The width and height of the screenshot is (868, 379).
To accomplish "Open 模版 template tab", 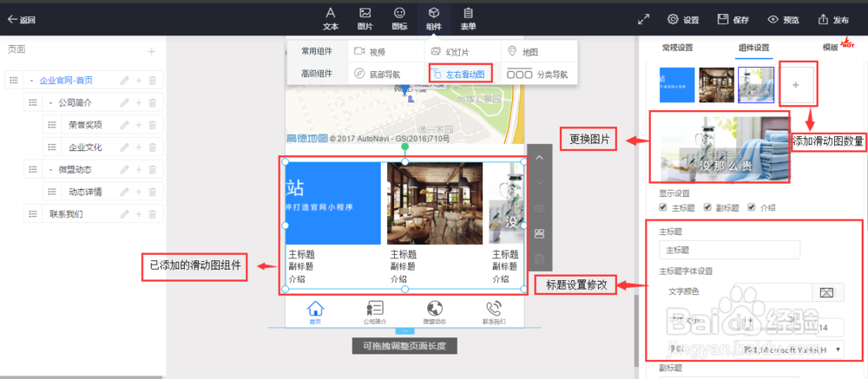I will pos(830,48).
